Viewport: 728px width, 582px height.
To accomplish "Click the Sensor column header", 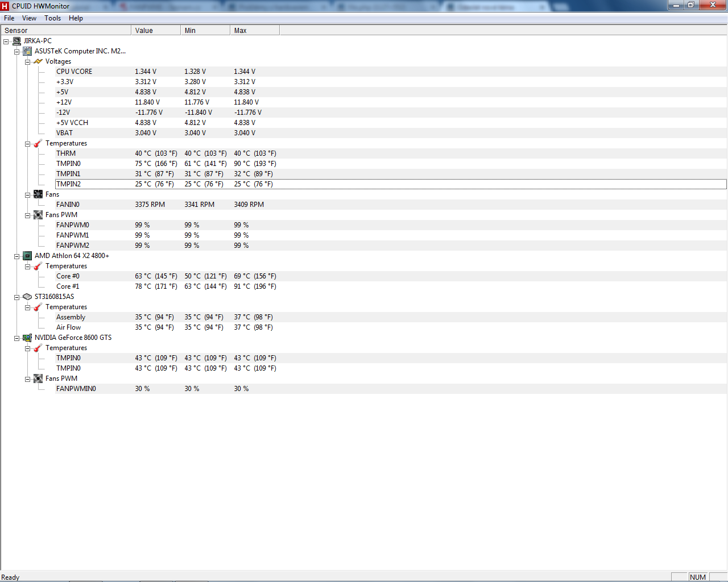I will [66, 31].
